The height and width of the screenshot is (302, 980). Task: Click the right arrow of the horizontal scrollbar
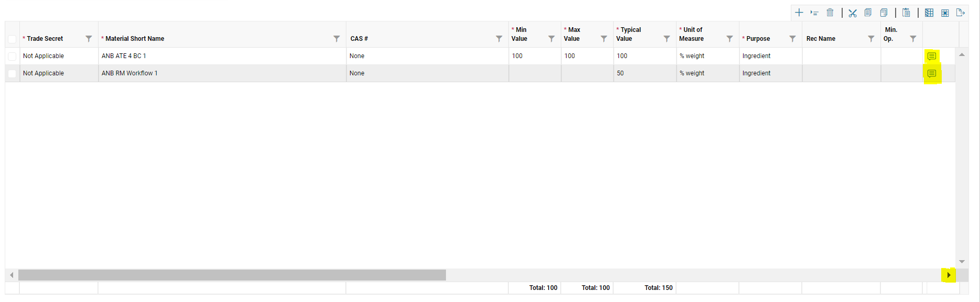(949, 275)
